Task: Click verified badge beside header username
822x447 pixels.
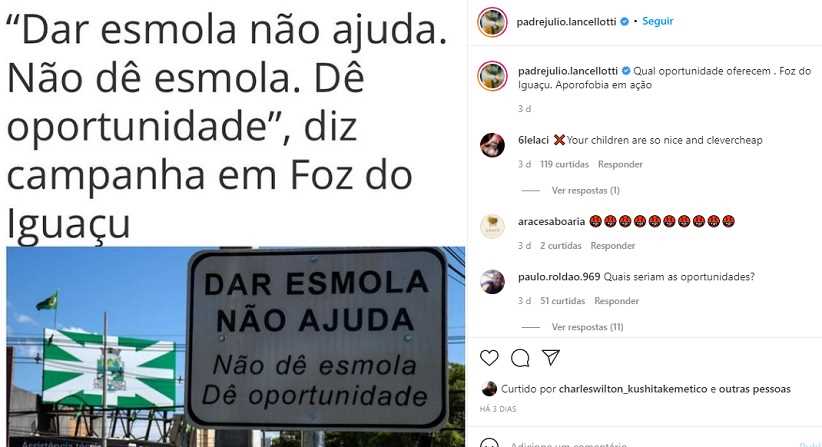Action: pyautogui.click(x=624, y=21)
